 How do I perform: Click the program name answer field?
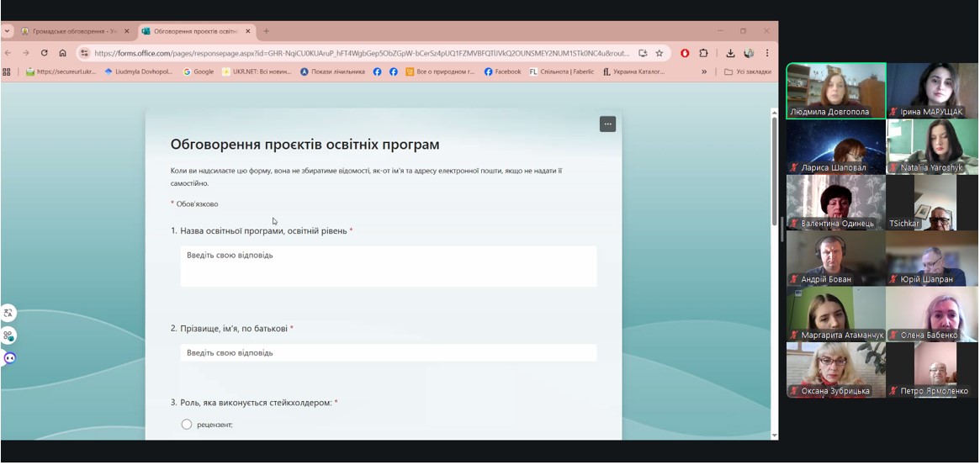click(x=388, y=266)
